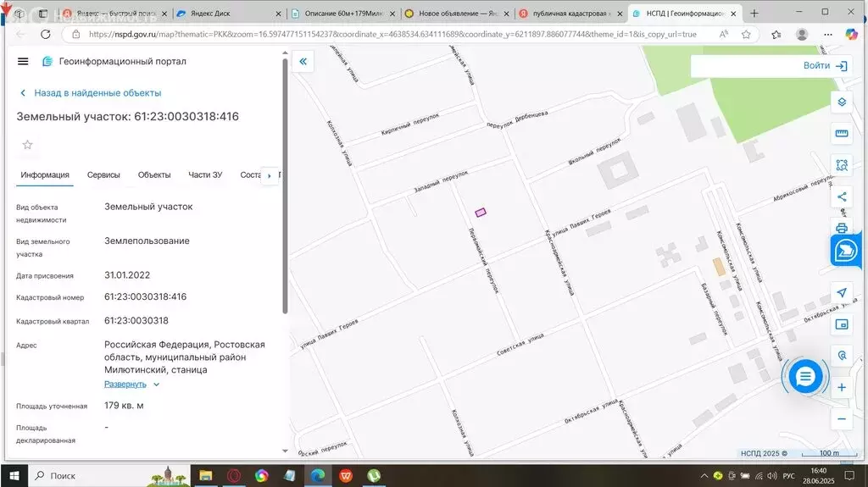
Task: Open the map layers tool
Action: (842, 102)
